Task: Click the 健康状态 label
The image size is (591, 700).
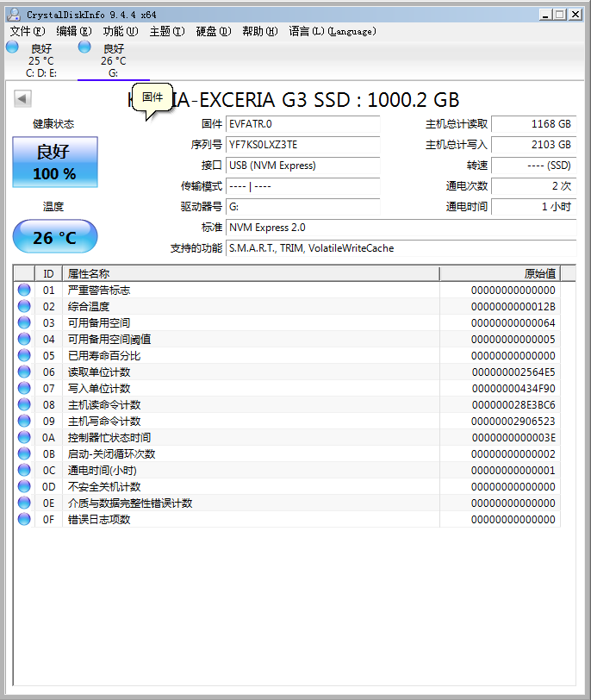Action: coord(53,123)
